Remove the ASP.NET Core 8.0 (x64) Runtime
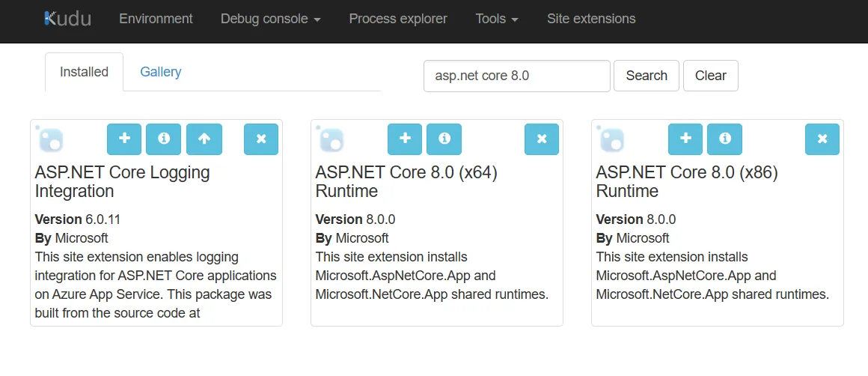Screen dimensions: 868x376 coord(542,139)
